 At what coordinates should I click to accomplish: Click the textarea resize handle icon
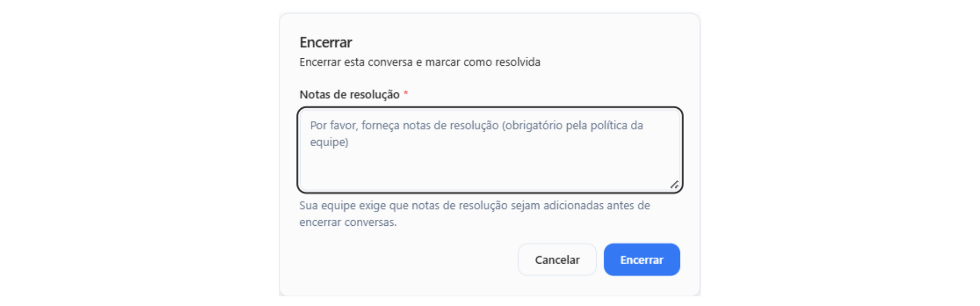(x=674, y=184)
